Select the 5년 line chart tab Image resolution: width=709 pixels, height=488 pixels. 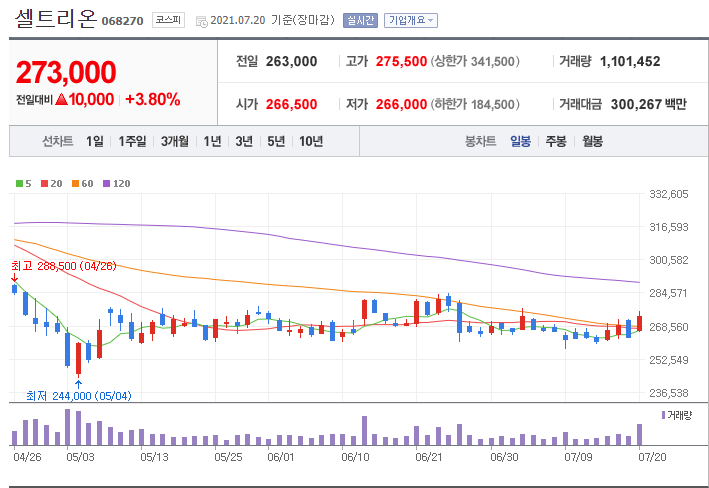[276, 142]
